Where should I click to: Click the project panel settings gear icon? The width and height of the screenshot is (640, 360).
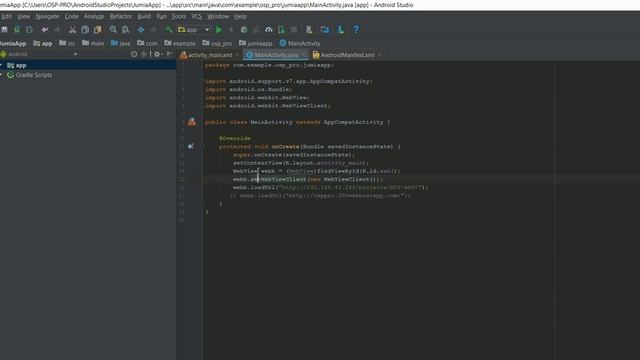pyautogui.click(x=157, y=54)
